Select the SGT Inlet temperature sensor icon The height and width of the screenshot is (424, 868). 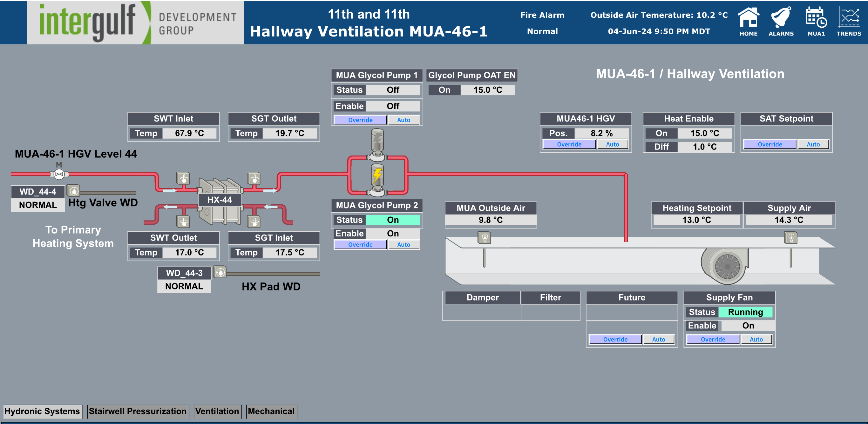pyautogui.click(x=254, y=222)
